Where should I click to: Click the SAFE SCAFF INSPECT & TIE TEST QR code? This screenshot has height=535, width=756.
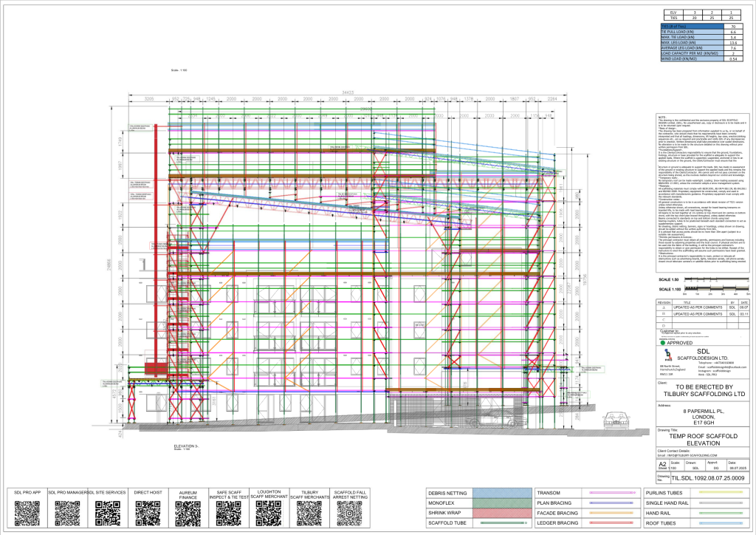tap(229, 513)
